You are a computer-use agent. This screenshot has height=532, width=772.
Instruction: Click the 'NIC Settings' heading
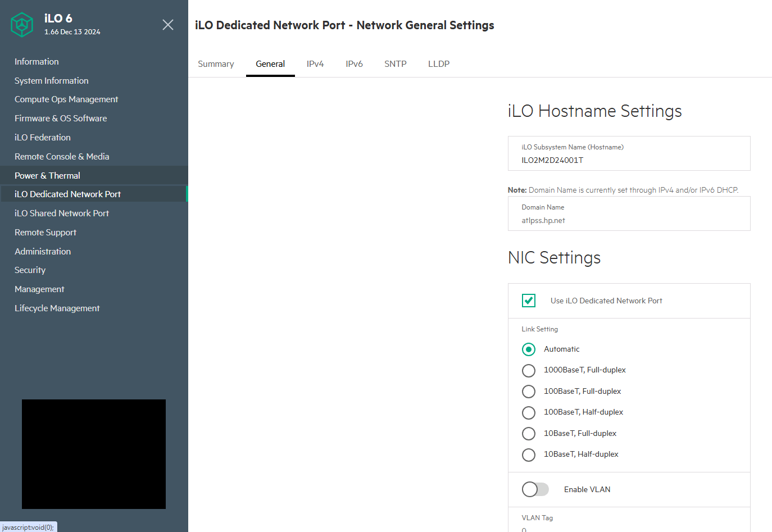click(554, 258)
